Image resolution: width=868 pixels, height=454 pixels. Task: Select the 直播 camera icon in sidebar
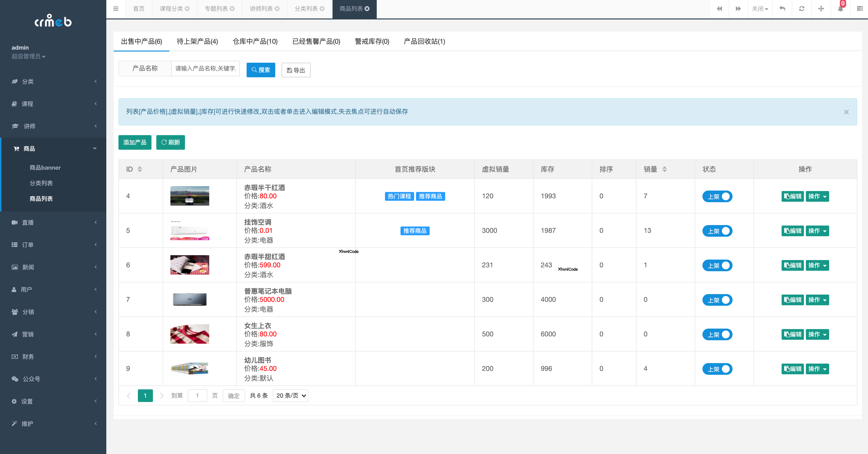[x=15, y=222]
